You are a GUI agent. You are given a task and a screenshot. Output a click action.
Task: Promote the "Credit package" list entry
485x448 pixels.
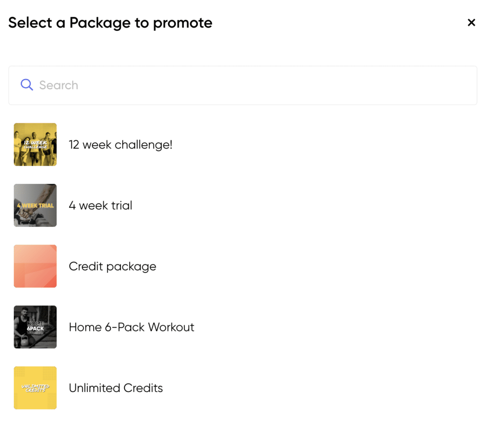pos(112,266)
